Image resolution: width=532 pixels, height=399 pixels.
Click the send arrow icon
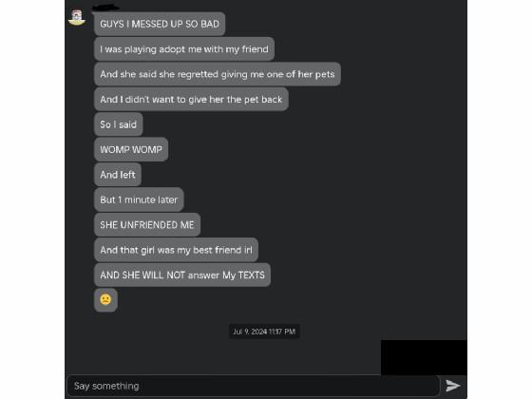452,386
